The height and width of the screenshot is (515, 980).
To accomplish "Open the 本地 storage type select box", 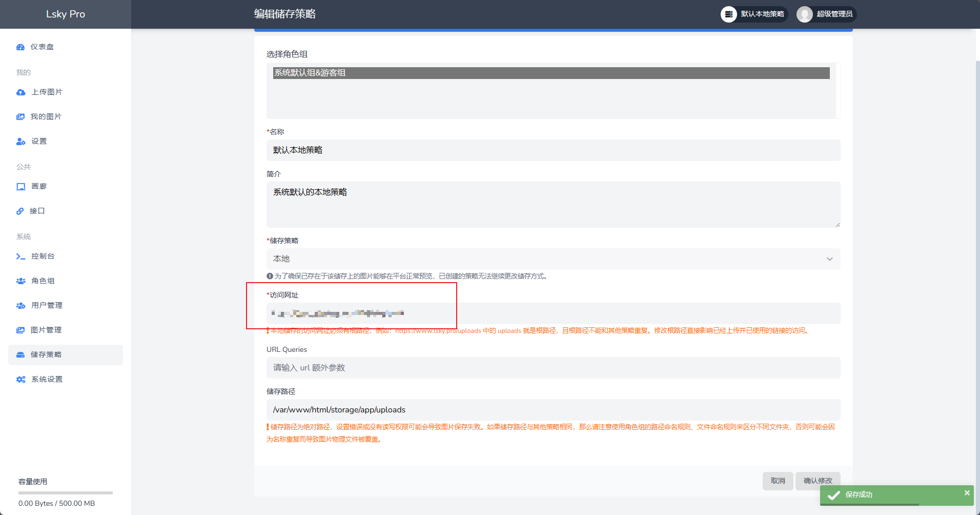I will tap(553, 259).
